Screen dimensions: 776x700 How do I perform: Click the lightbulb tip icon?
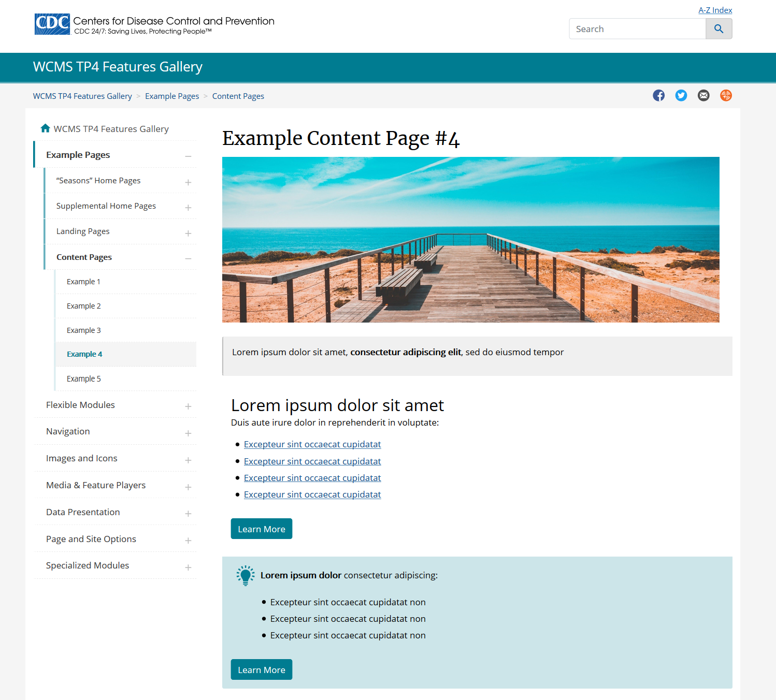(246, 575)
